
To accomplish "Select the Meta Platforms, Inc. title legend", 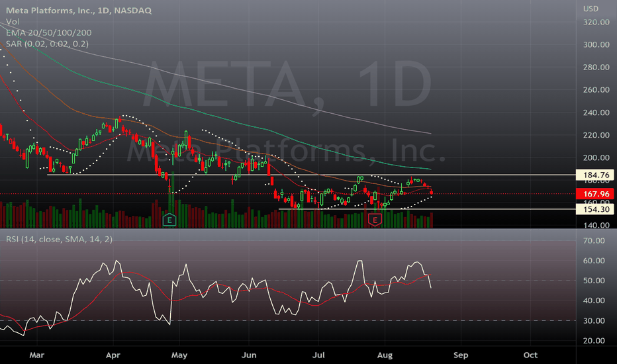I will (79, 11).
